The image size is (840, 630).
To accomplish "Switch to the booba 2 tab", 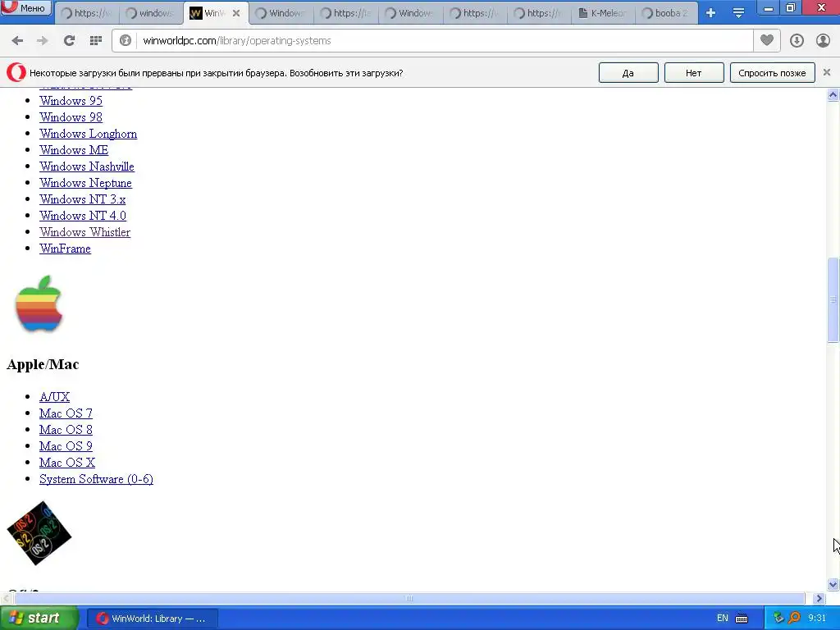I will point(666,13).
